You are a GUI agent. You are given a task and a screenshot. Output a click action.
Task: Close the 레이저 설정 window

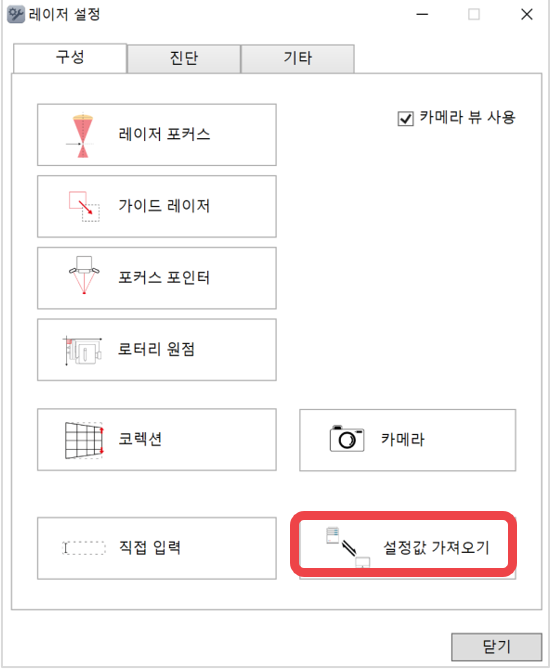point(527,15)
